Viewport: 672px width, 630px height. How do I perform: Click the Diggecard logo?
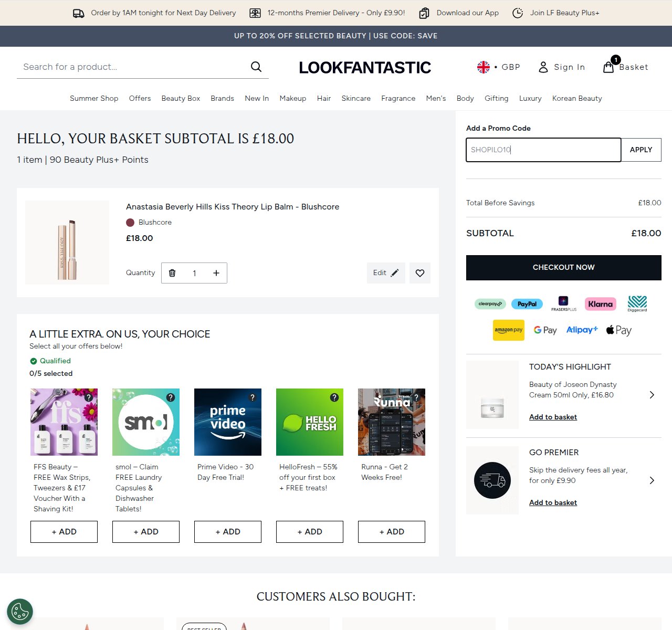click(637, 303)
